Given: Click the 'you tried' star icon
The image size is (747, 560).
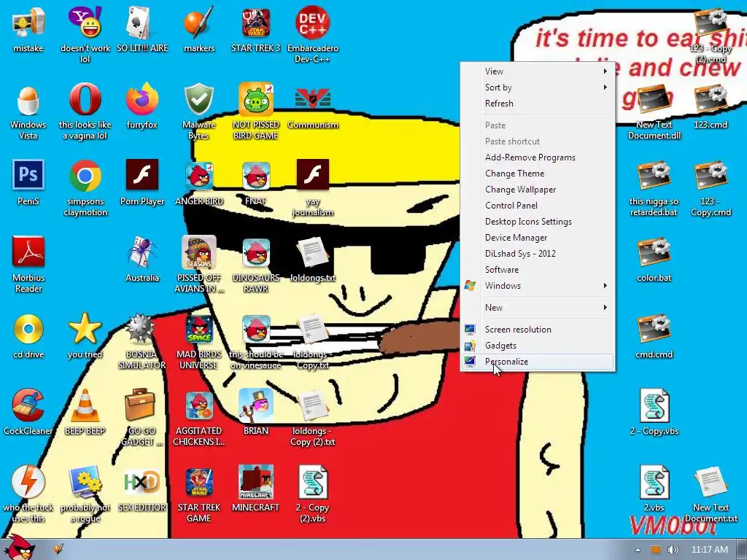Looking at the screenshot, I should pyautogui.click(x=85, y=329).
